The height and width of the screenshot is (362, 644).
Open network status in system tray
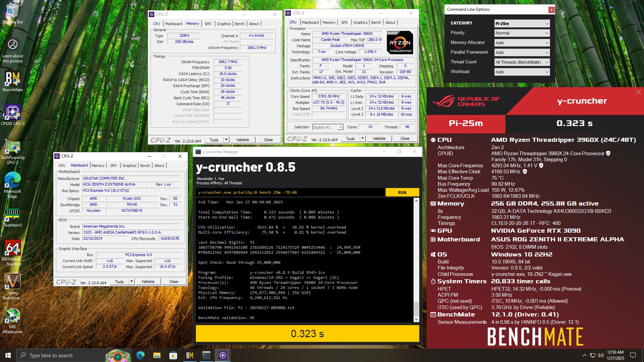tap(593, 355)
